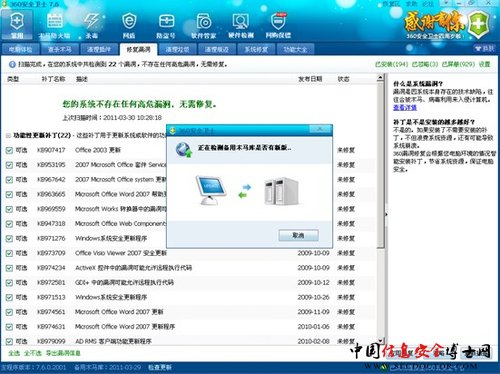Open the 已屏蔽(929) blocked patches link
Screen dimensions: 500x374
pyautogui.click(x=458, y=64)
